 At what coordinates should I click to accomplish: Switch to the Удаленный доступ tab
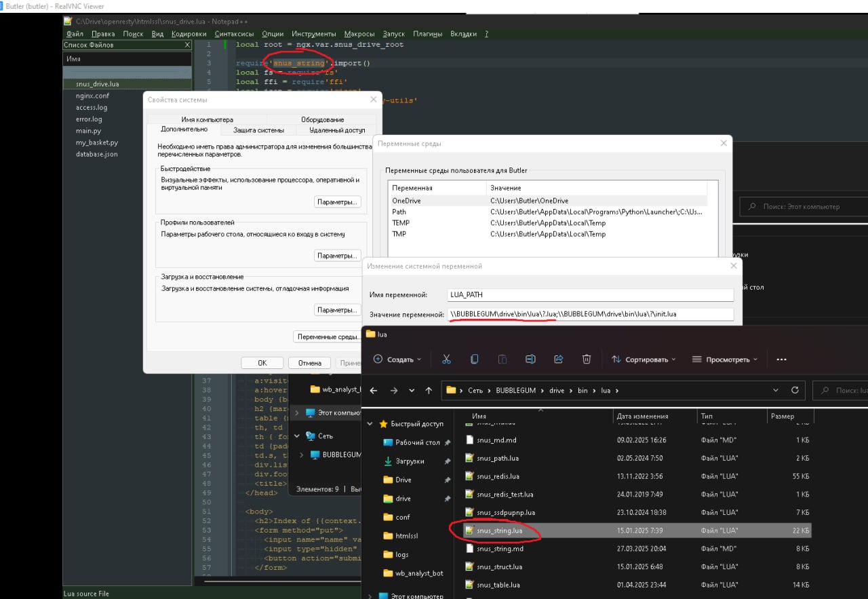point(337,130)
